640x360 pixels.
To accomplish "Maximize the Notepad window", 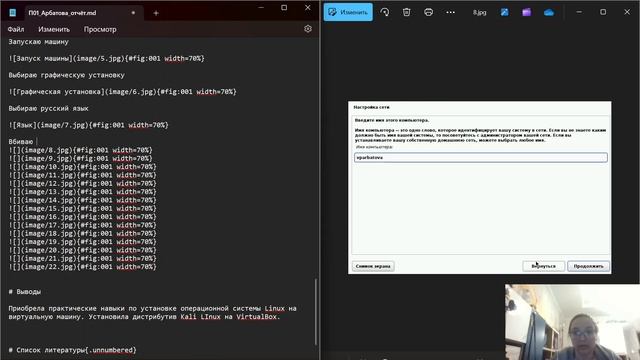I will pos(284,8).
